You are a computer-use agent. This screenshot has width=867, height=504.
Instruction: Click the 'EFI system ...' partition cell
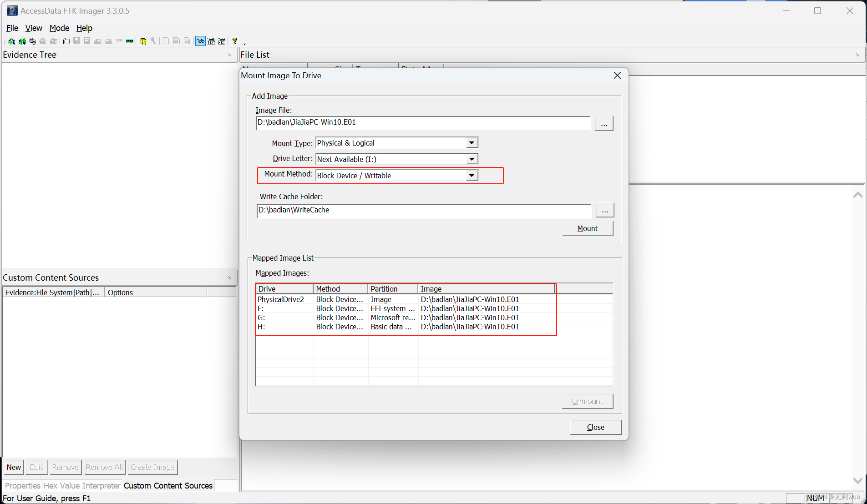click(392, 308)
